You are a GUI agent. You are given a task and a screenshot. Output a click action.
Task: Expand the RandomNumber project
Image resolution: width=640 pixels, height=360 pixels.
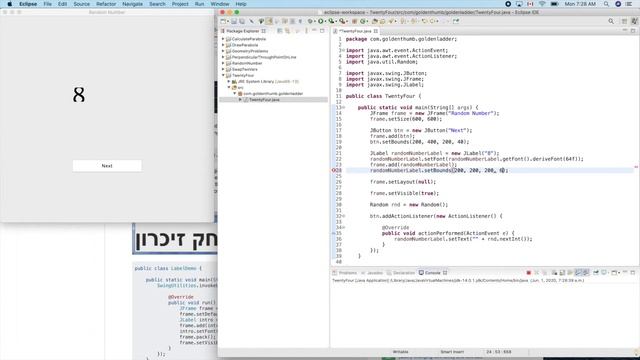click(223, 63)
